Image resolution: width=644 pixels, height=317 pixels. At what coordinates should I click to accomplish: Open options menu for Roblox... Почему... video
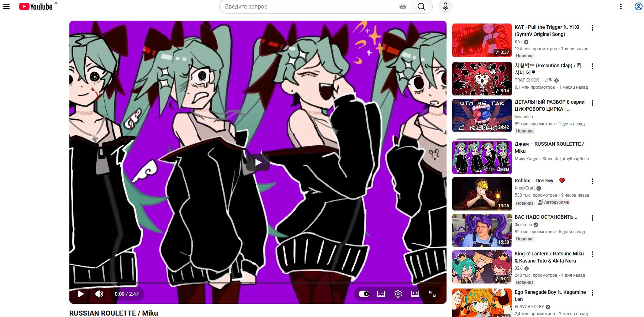pyautogui.click(x=592, y=181)
